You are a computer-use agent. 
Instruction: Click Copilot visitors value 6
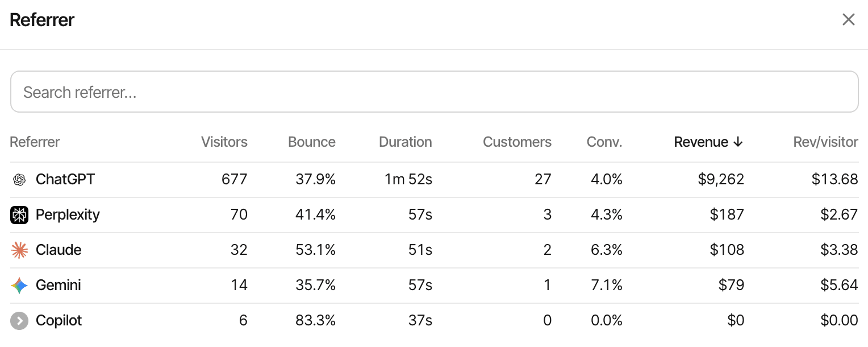click(x=243, y=321)
